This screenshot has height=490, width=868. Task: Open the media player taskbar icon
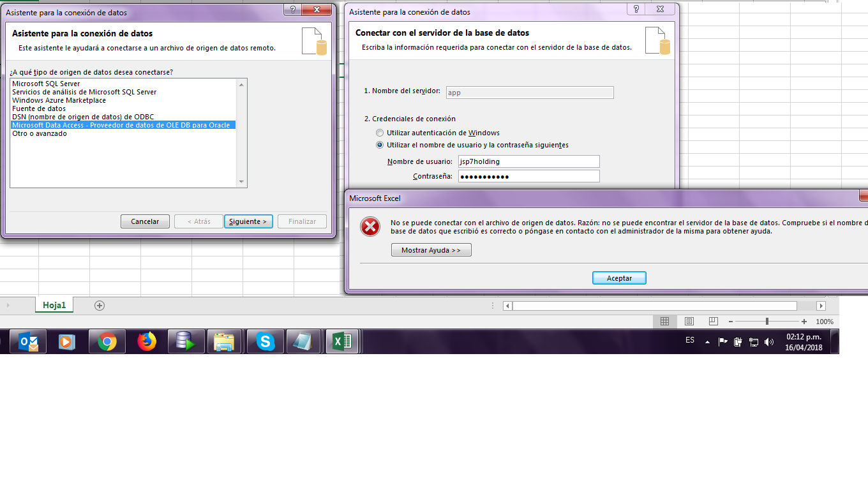[66, 342]
